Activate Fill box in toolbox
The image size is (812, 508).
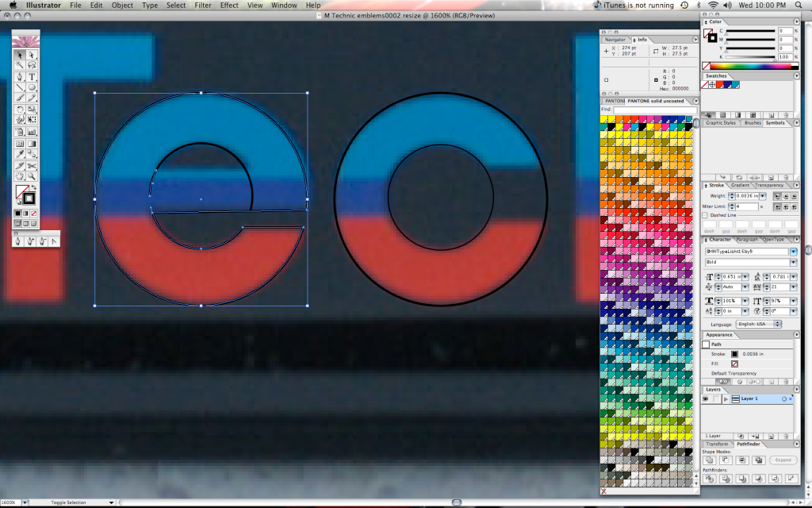click(21, 192)
